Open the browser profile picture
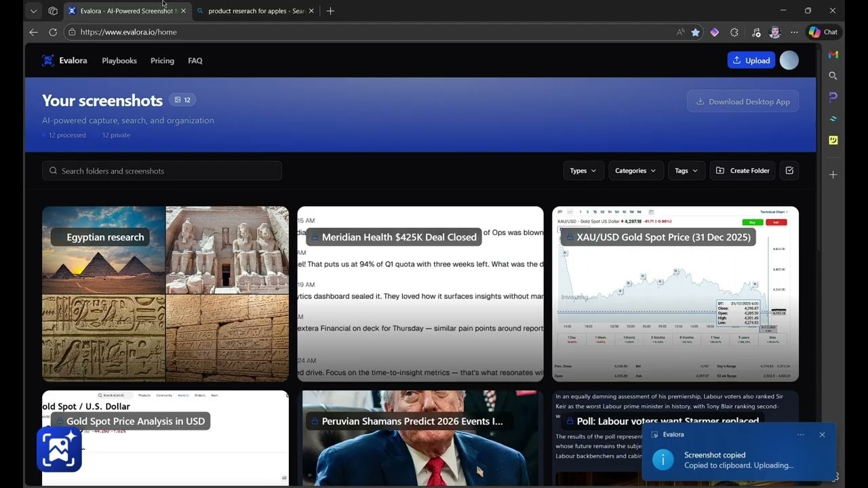The image size is (868, 488). point(775,32)
